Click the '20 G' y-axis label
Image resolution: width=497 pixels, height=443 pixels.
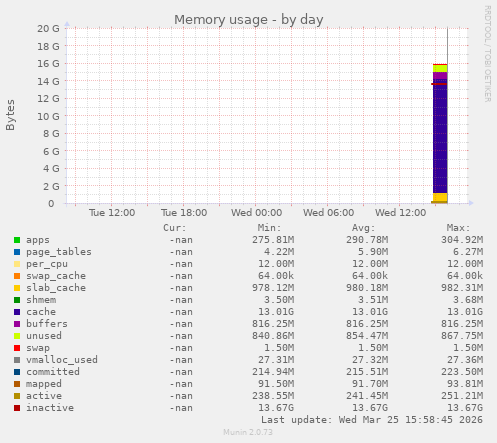pos(48,29)
